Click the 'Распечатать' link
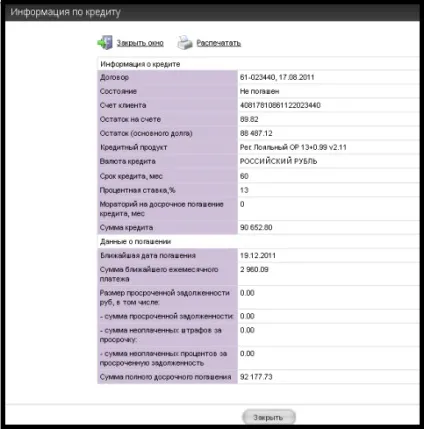Viewport: 424px width, 429px height. pos(219,43)
